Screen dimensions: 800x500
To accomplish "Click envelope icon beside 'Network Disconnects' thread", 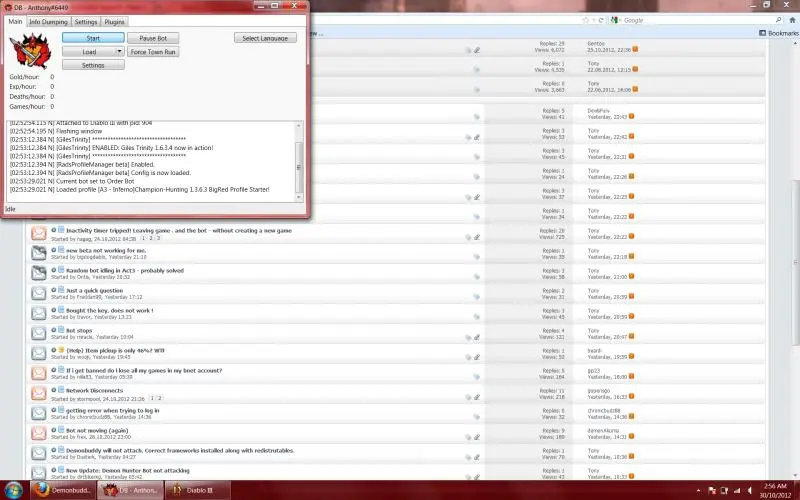I will point(38,393).
